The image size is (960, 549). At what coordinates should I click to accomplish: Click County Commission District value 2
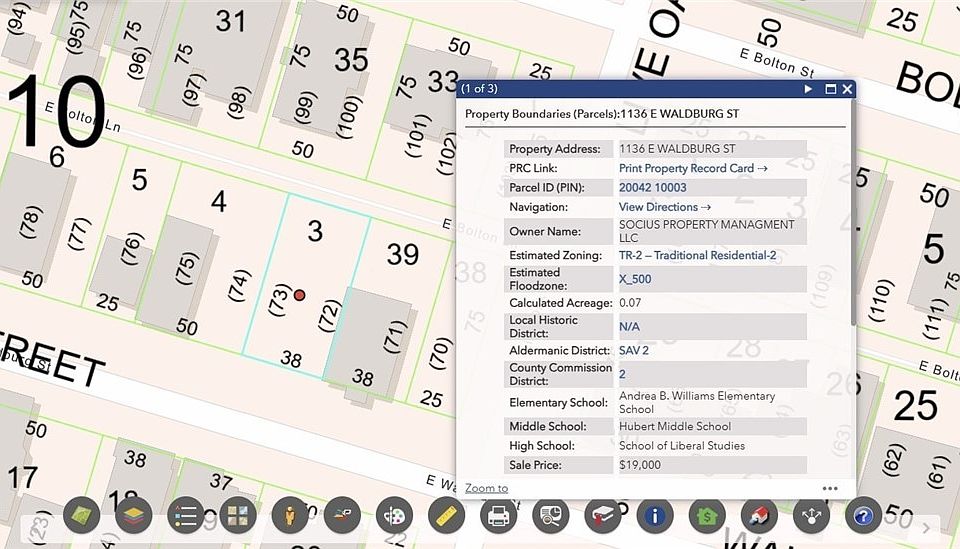coord(622,374)
